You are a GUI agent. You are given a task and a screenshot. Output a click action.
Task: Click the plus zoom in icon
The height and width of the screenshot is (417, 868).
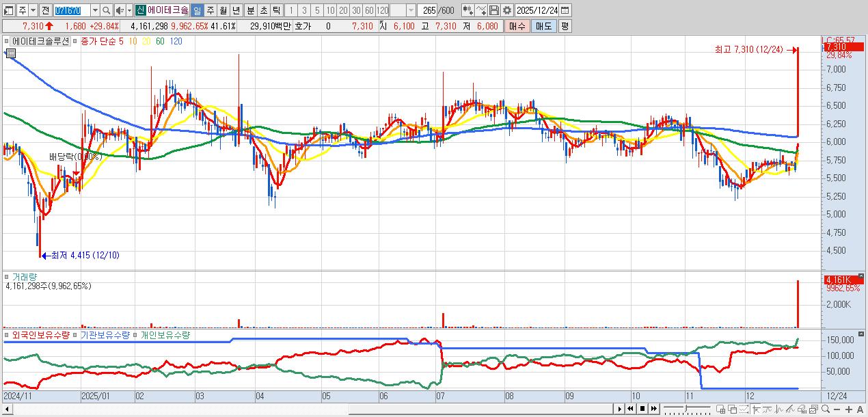[x=848, y=409]
